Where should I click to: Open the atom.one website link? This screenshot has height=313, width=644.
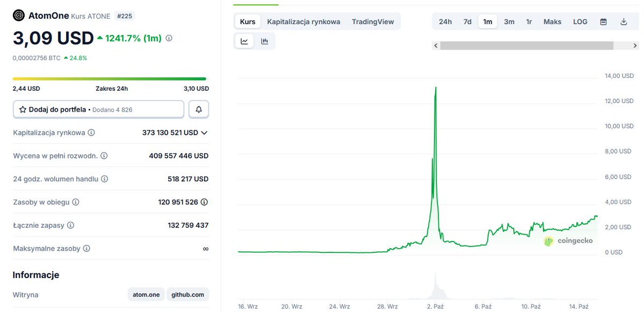click(146, 295)
